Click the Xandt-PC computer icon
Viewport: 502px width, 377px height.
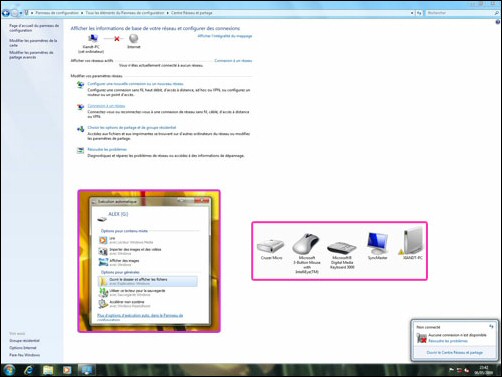pos(92,39)
